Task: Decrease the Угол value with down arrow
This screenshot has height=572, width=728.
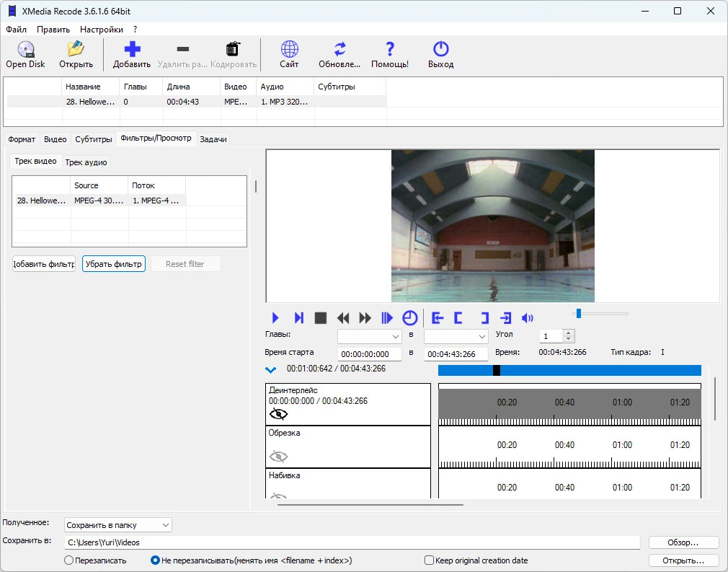Action: 568,339
